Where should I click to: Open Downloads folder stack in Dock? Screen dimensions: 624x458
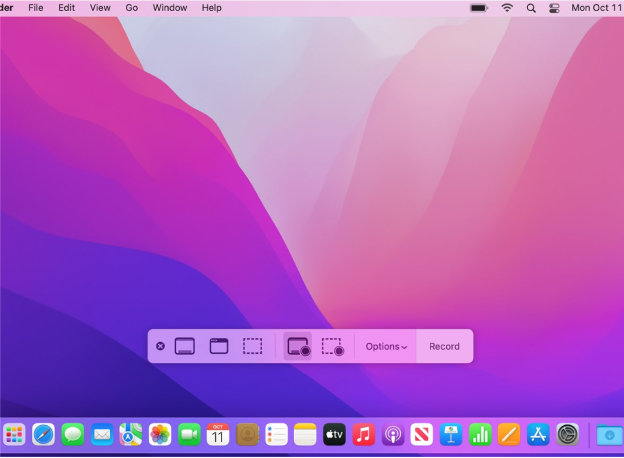607,435
